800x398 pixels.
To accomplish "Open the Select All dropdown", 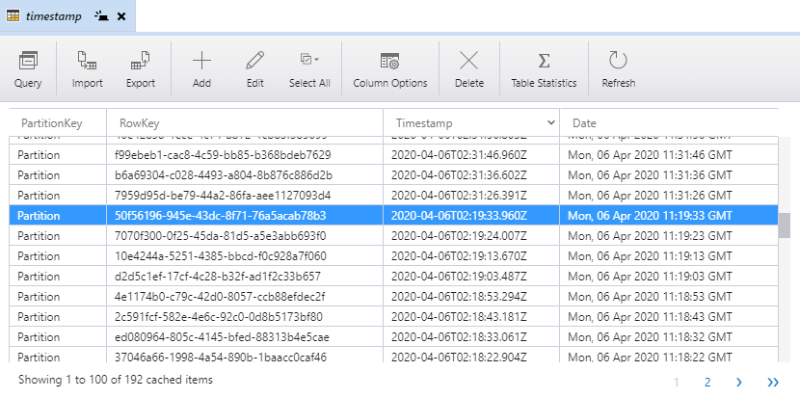I will (x=310, y=69).
